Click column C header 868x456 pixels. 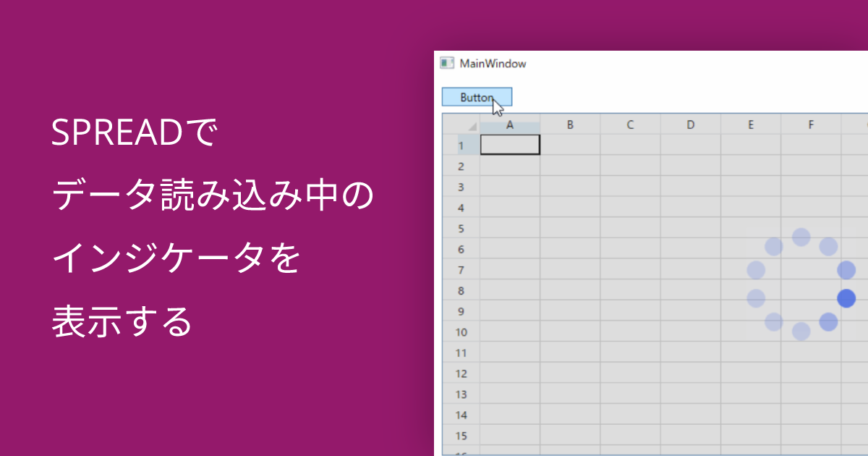coord(630,124)
